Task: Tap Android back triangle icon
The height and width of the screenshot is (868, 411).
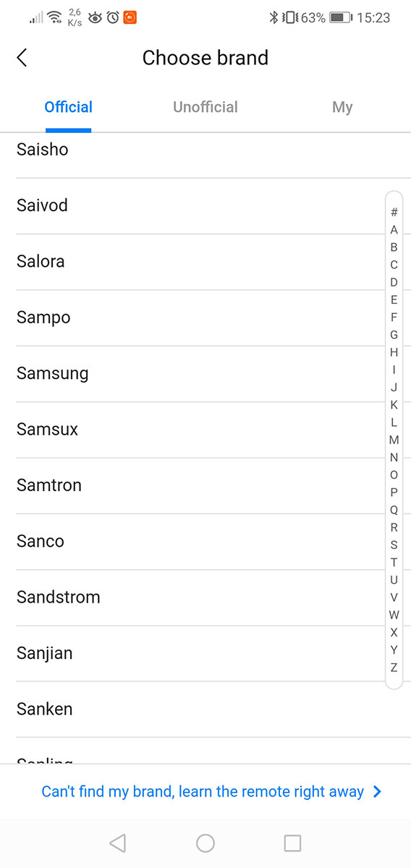Action: pos(117,843)
